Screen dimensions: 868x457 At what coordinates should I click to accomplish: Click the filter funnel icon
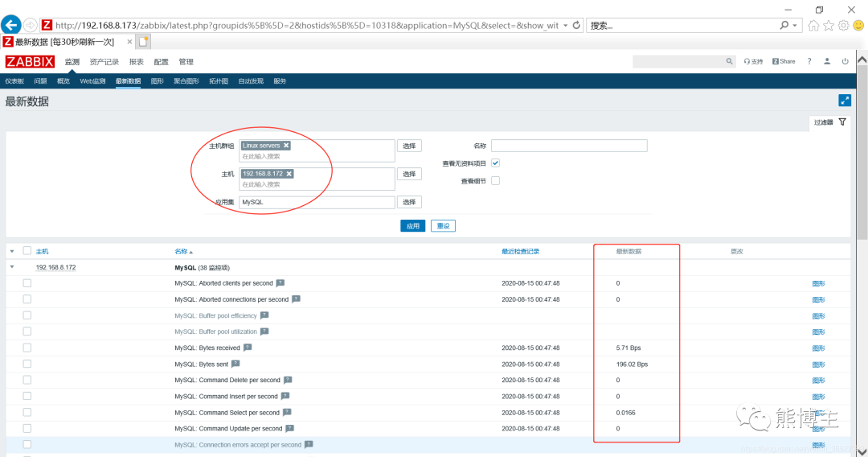(842, 121)
